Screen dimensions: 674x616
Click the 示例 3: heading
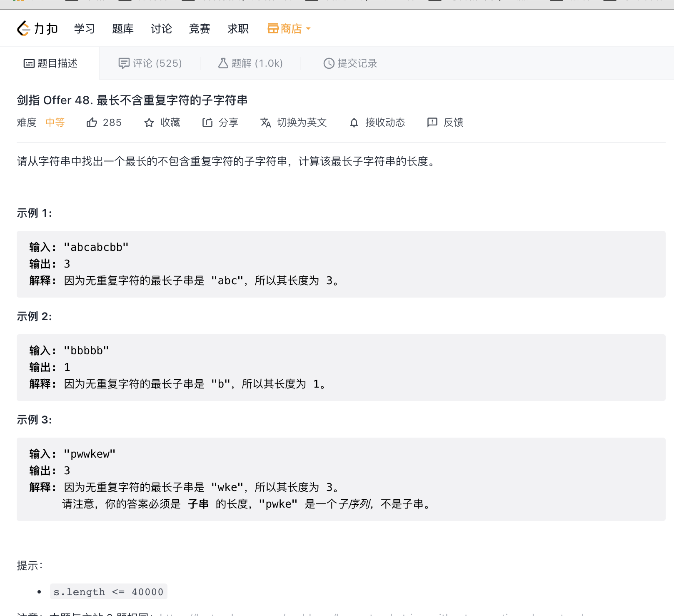click(x=35, y=420)
